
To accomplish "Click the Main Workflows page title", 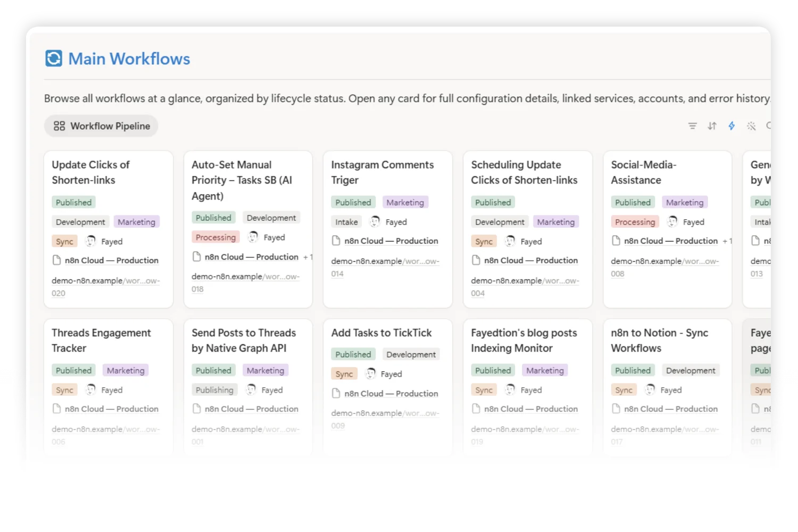I will (129, 59).
